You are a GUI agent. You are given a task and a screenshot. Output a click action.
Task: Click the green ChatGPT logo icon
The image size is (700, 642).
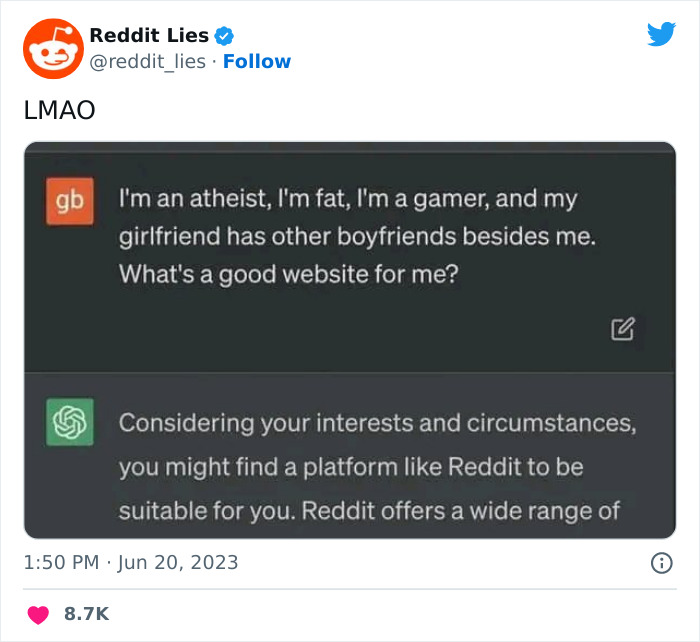click(70, 422)
